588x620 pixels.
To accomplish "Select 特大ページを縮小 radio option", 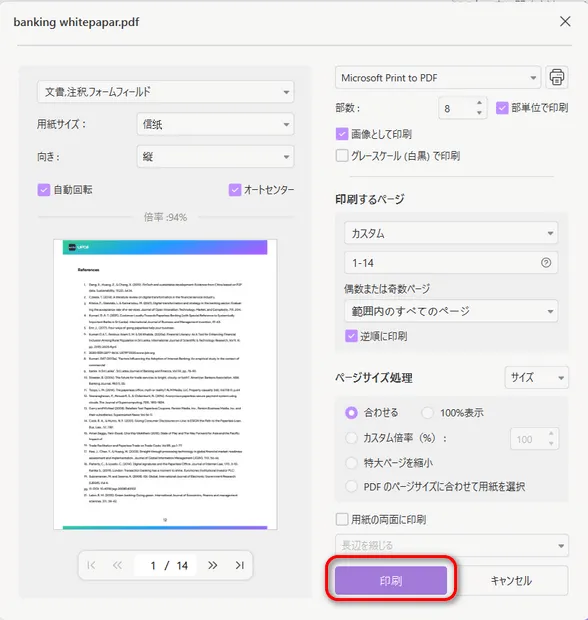I will [x=351, y=463].
